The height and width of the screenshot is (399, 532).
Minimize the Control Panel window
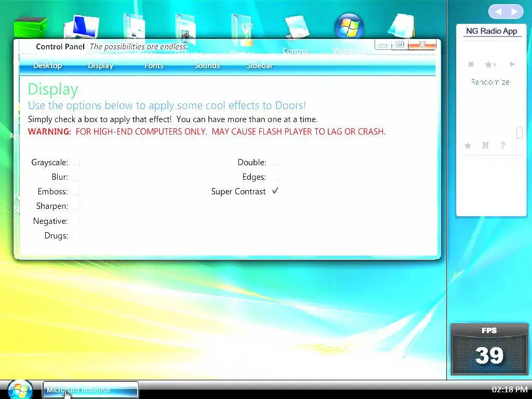point(383,45)
